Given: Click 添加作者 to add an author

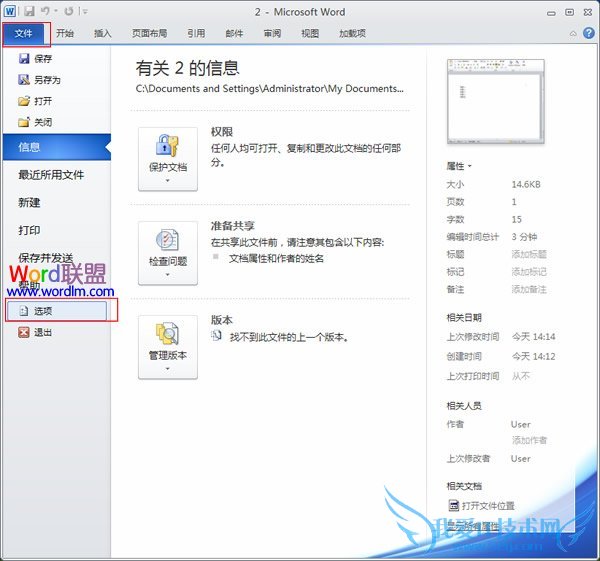Looking at the screenshot, I should 529,440.
